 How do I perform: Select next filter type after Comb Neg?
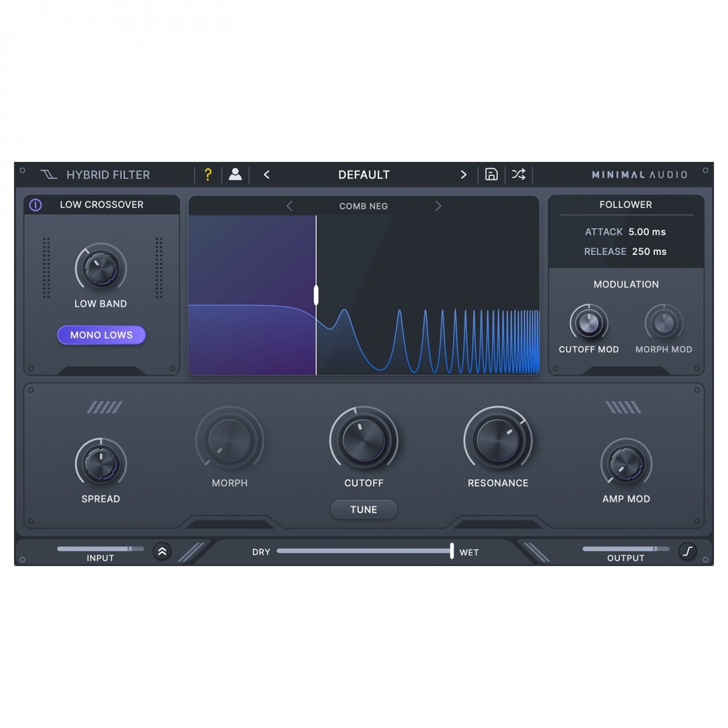[x=438, y=206]
